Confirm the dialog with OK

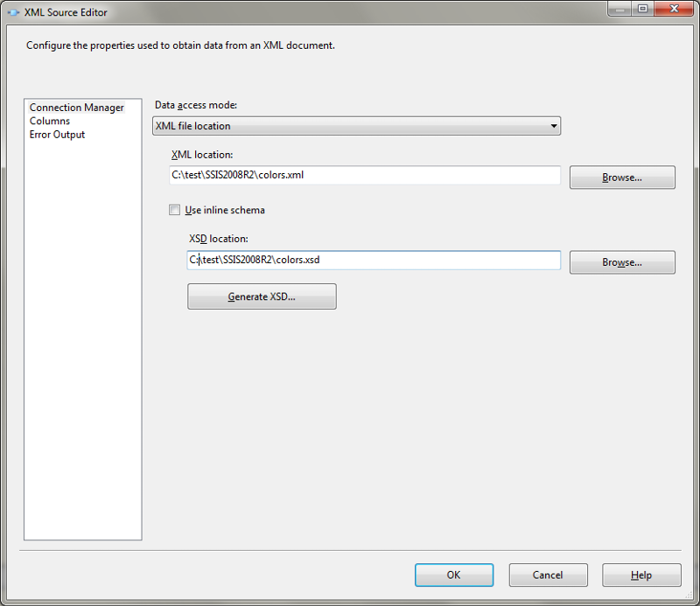pyautogui.click(x=454, y=575)
